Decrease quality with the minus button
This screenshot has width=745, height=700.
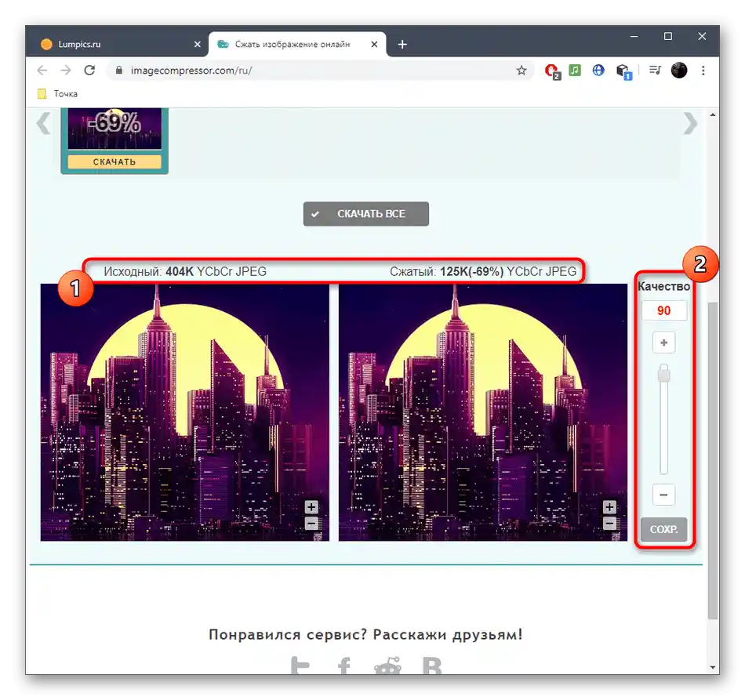click(x=663, y=495)
